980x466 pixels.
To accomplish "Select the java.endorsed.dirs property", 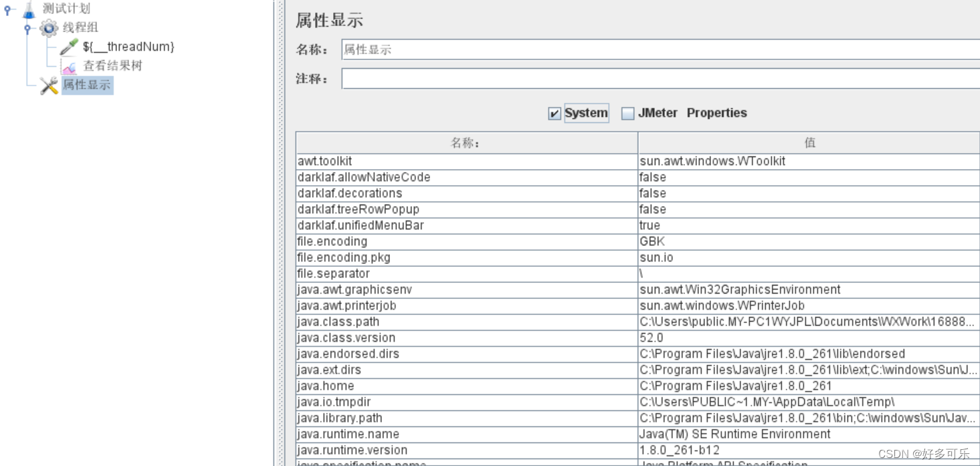I will pyautogui.click(x=466, y=354).
